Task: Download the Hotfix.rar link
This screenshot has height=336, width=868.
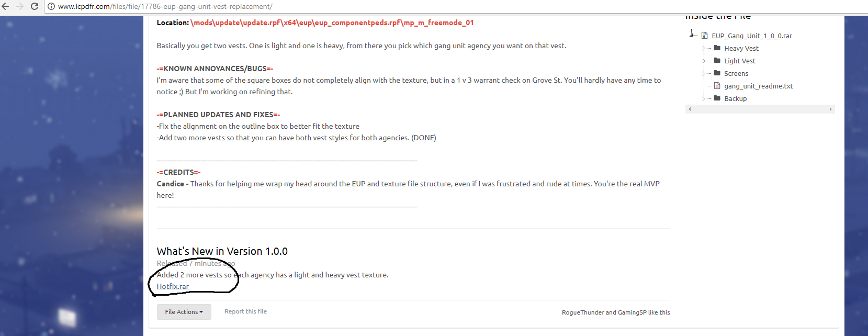Action: click(x=173, y=286)
